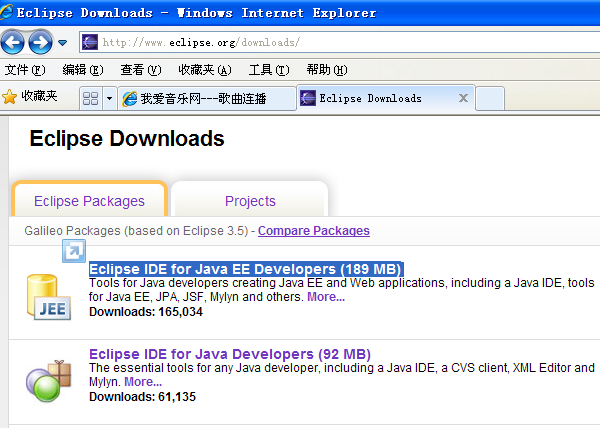Click the Eclipse Downloads page heading
600x428 pixels.
point(127,138)
